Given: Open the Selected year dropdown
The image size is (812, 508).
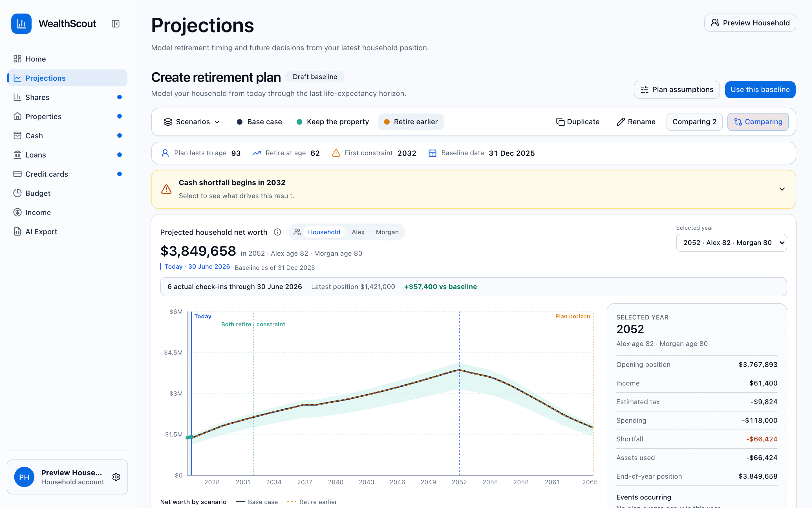Looking at the screenshot, I should pos(731,243).
